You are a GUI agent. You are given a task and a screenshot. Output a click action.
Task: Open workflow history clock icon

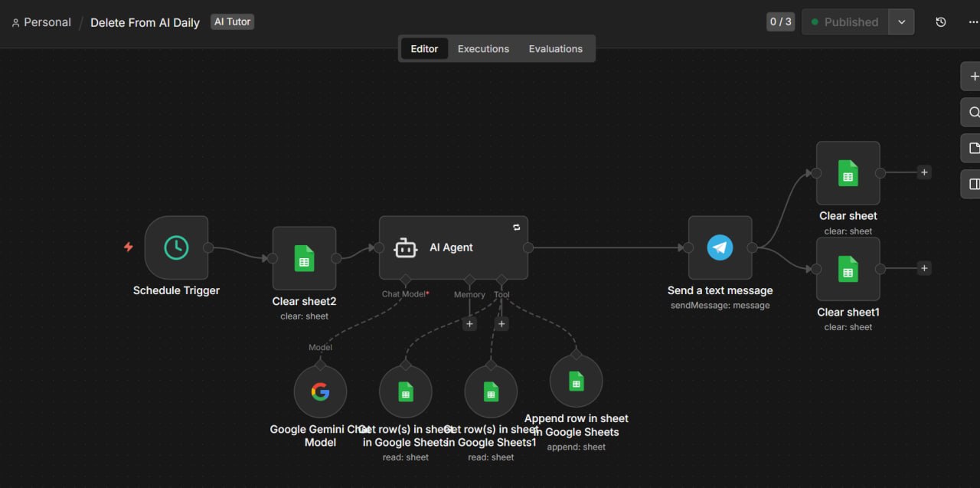point(941,22)
